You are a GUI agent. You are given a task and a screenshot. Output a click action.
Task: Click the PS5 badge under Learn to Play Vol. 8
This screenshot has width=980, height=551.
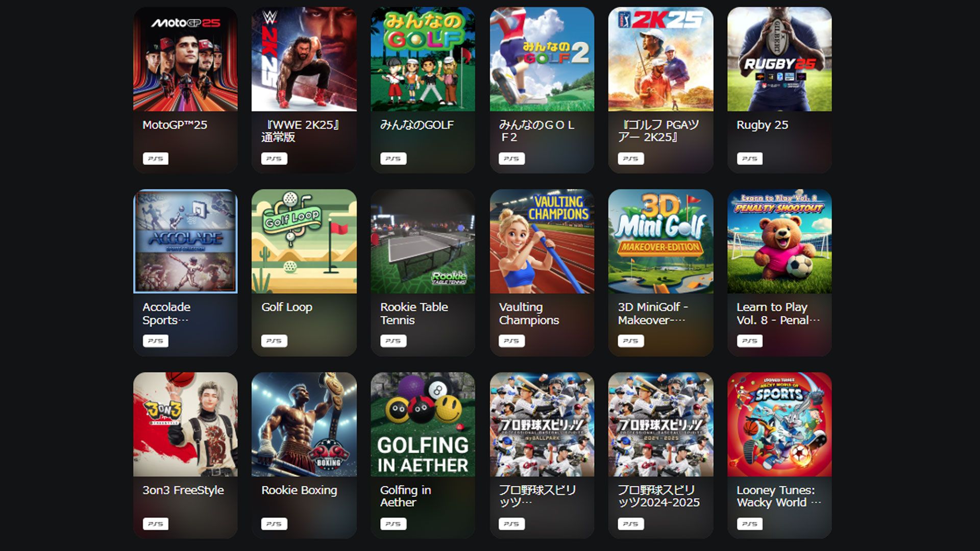click(750, 341)
